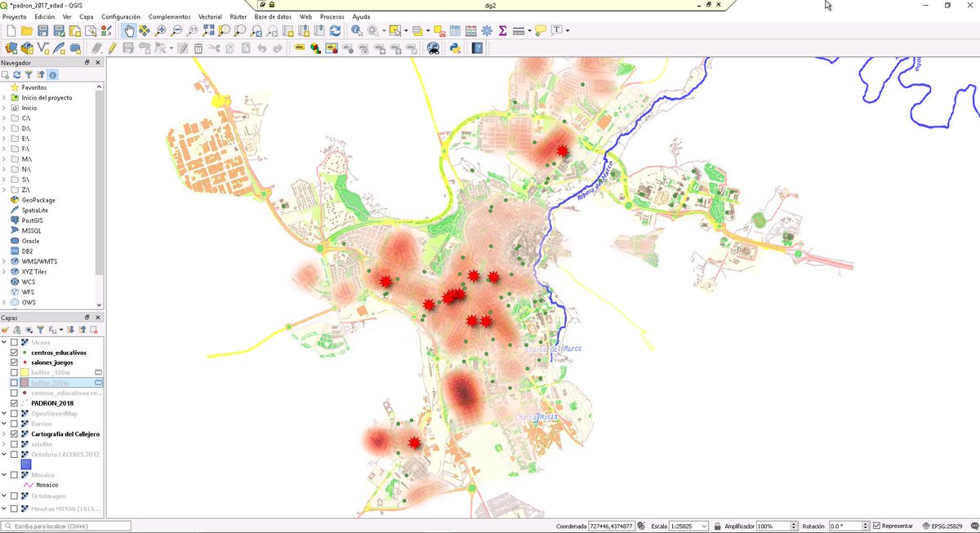Select the Identify Features tool
This screenshot has width=980, height=533.
point(357,30)
